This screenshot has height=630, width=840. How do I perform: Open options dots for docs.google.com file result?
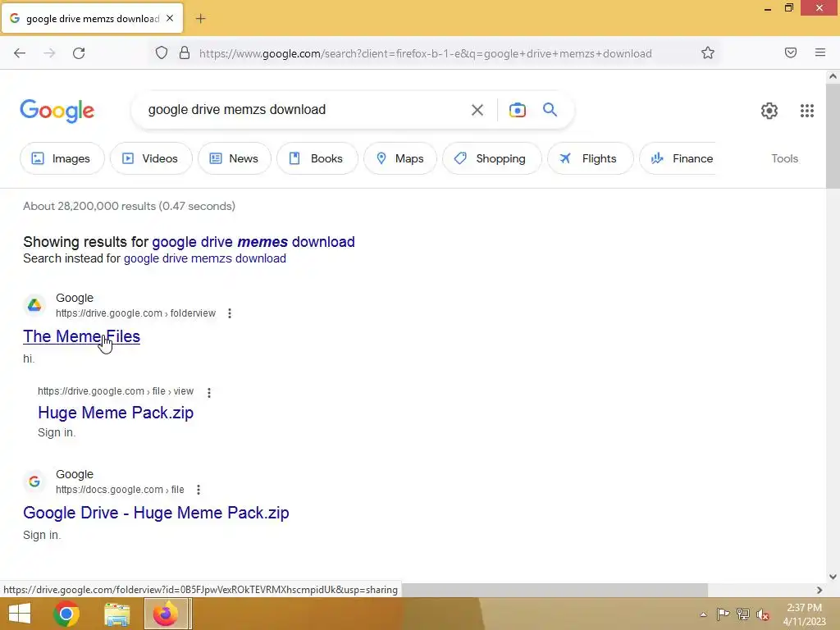199,490
